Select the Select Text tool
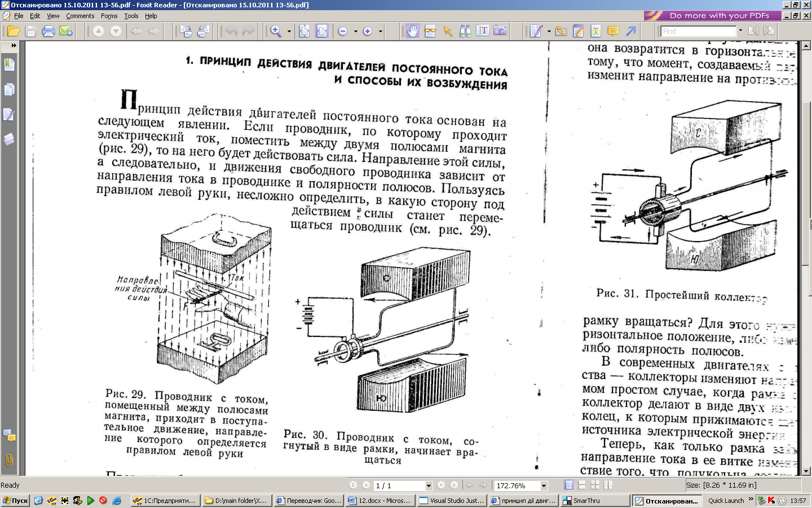This screenshot has height=508, width=812. (x=483, y=31)
